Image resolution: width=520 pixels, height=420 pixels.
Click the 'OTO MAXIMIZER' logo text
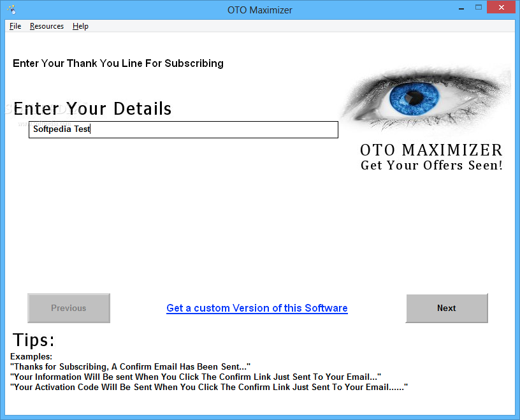tap(431, 150)
